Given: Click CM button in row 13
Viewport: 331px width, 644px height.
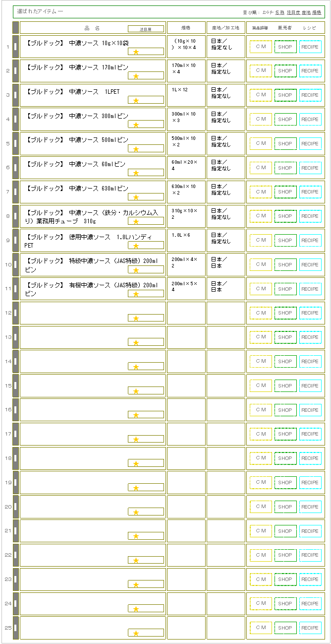Looking at the screenshot, I should [261, 337].
